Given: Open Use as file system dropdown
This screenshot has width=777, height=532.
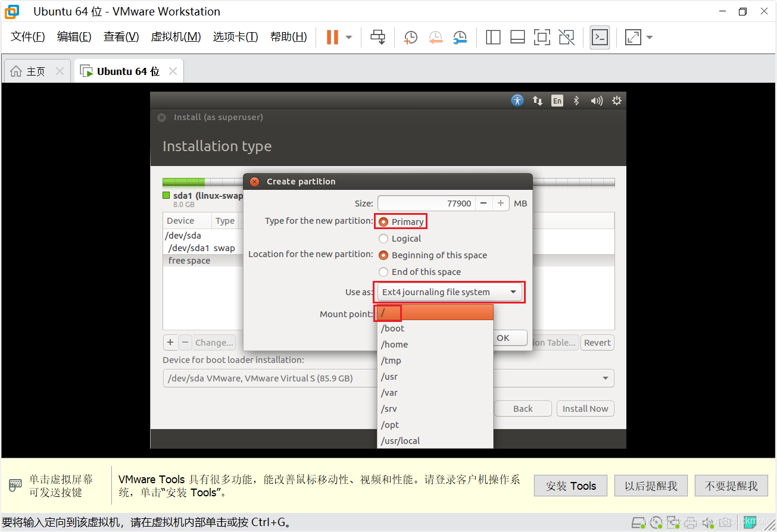Looking at the screenshot, I should tap(450, 292).
